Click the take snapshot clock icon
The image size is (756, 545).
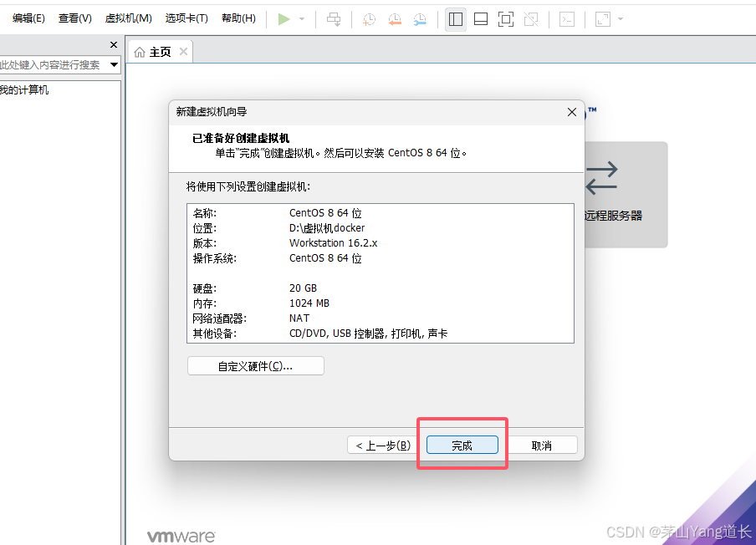tap(370, 19)
